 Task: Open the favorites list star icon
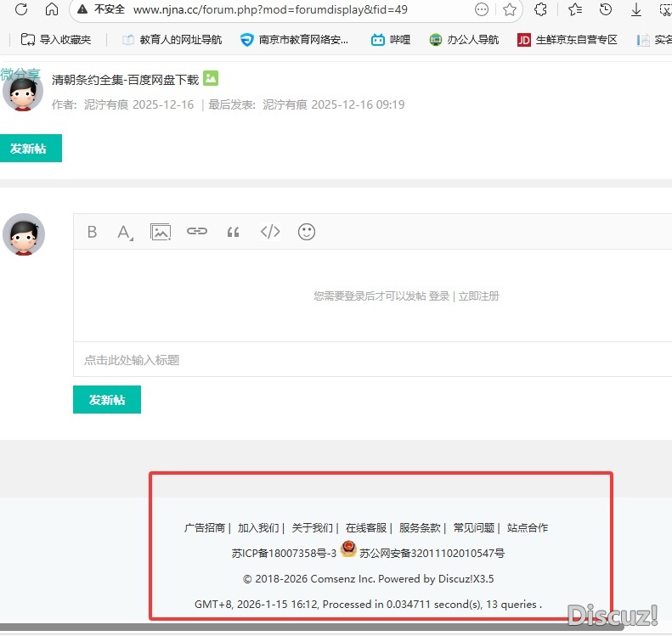point(574,9)
